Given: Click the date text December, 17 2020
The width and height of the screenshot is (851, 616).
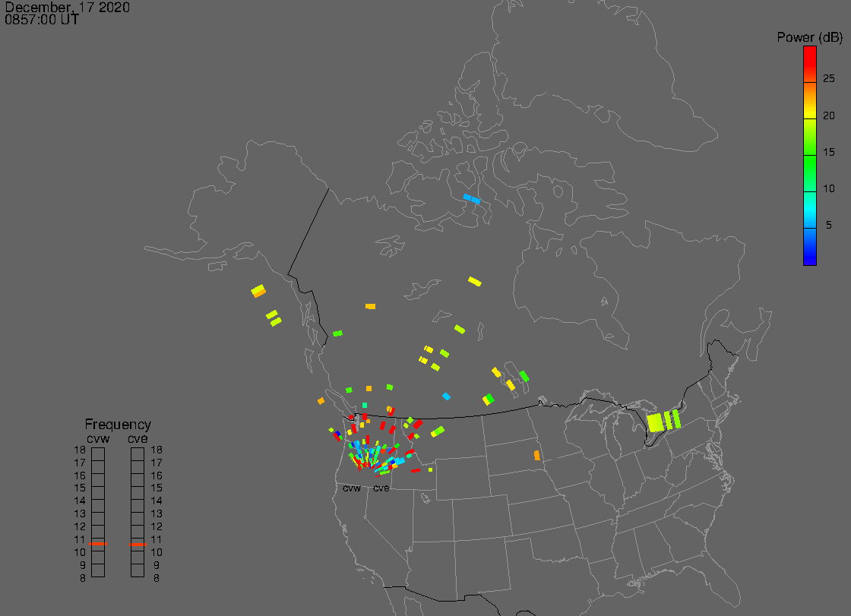Looking at the screenshot, I should (x=68, y=7).
